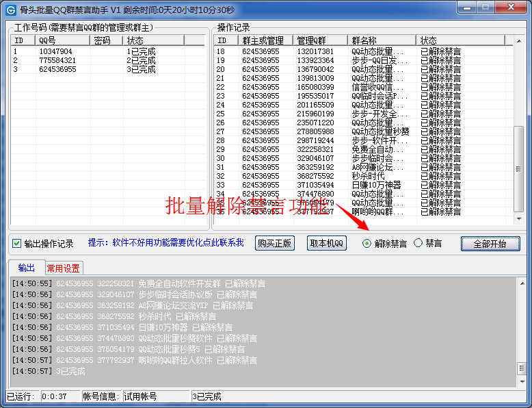Click status bar text 3已完成
Image resolution: width=532 pixels, height=408 pixels.
click(207, 396)
